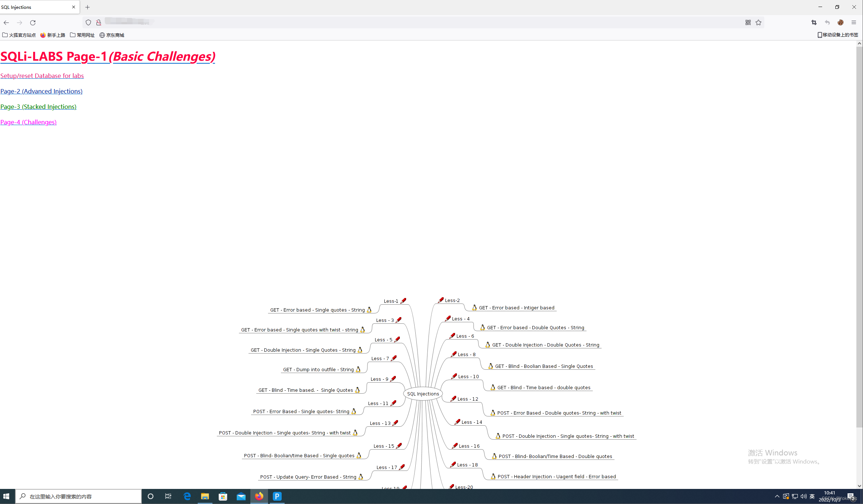Viewport: 863px width, 504px height.
Task: Open the Mail app from the taskbar
Action: coord(241,496)
